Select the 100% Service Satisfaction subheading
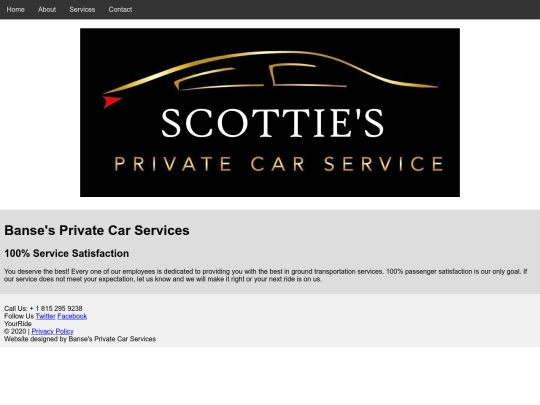 tap(66, 253)
